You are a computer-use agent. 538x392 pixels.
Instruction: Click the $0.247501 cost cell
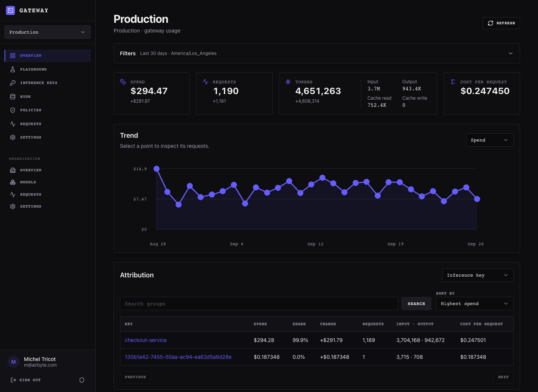pyautogui.click(x=473, y=340)
